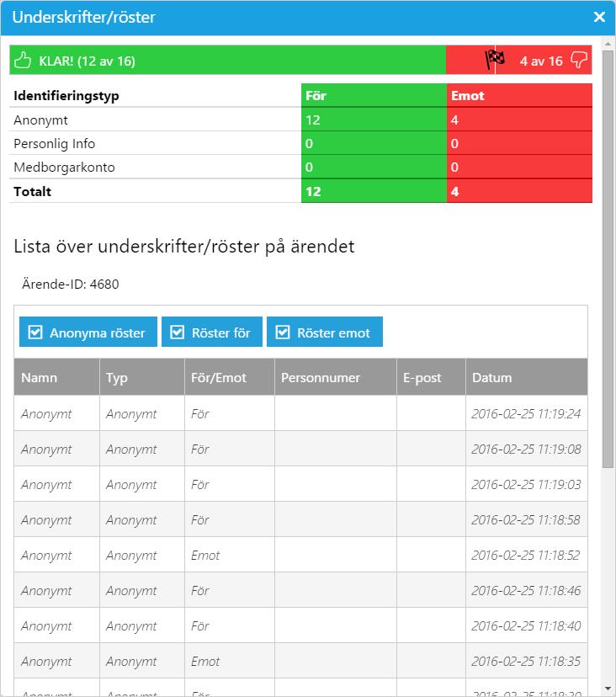Click the checkered finish flag icon

pos(495,60)
